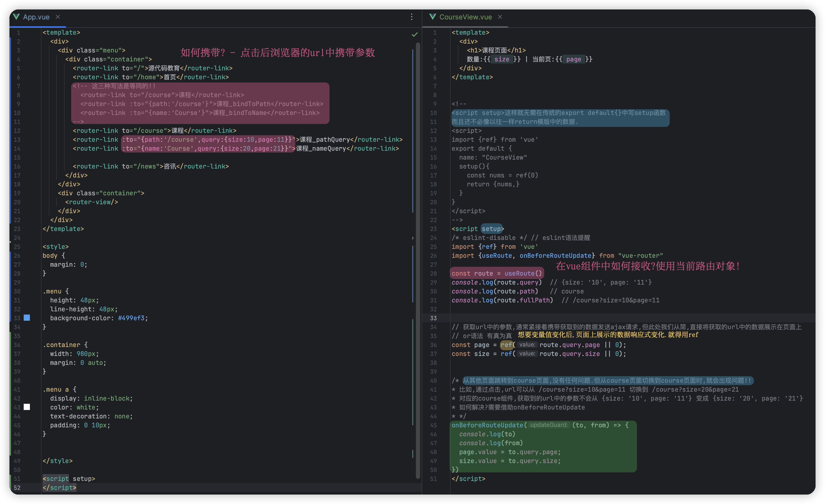Close the App.vue tab
The image size is (825, 504).
(58, 17)
